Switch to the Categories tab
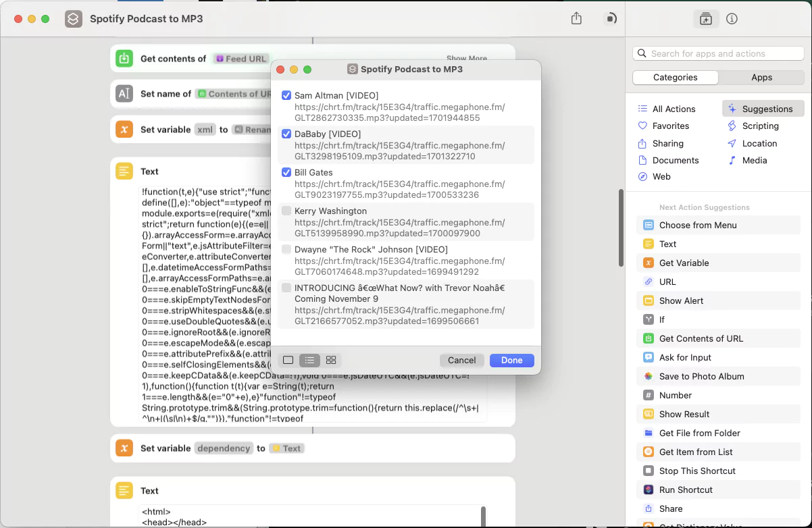Screen dimensions: 812x528 point(675,78)
